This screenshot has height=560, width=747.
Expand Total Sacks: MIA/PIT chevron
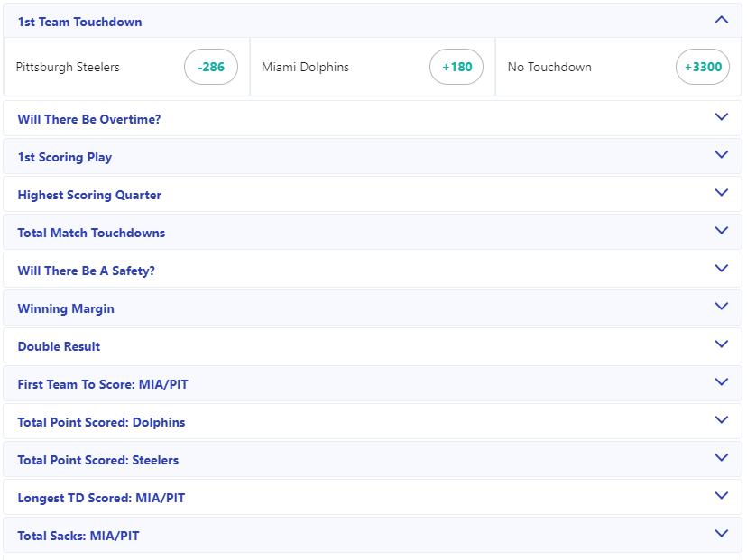721,533
